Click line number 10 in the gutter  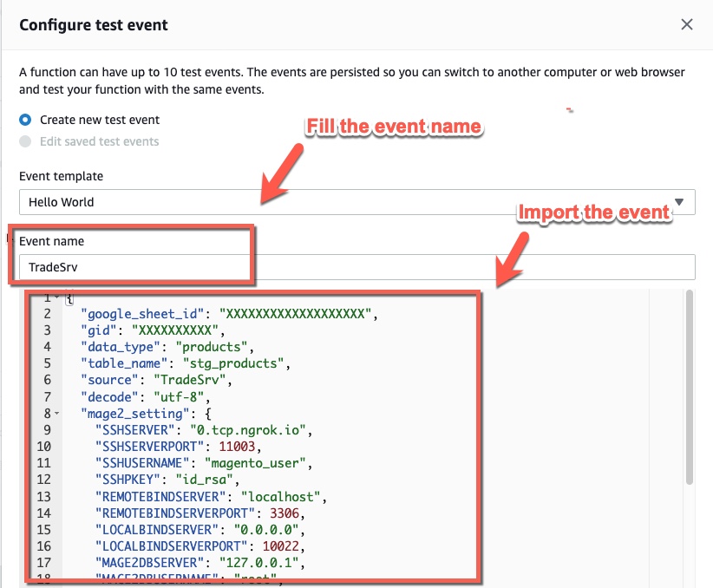44,446
